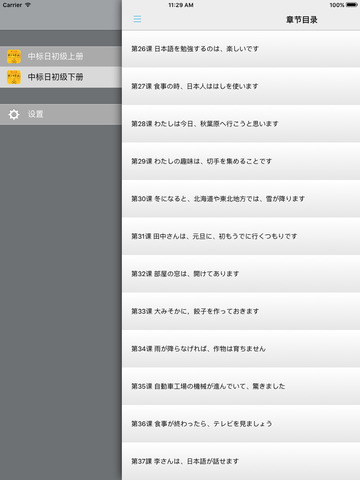The image size is (360, 480).
Task: Click the 11:29 AM clock
Action: click(181, 5)
